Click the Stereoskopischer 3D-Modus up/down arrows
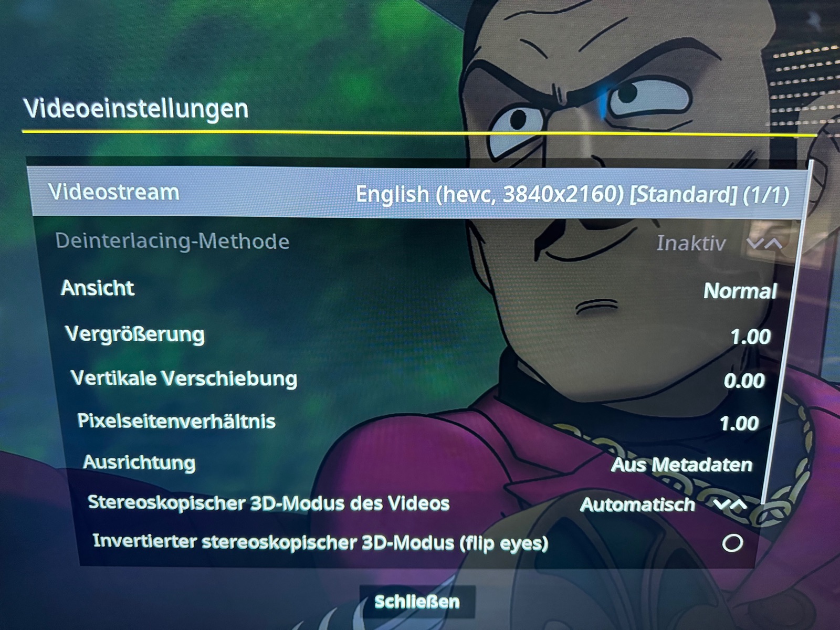The height and width of the screenshot is (630, 840). point(730,505)
